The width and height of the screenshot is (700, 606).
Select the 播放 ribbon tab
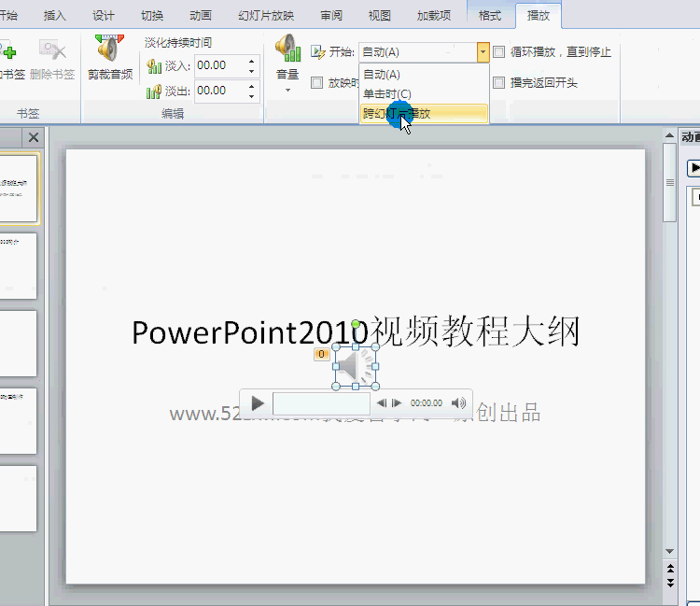(x=539, y=16)
